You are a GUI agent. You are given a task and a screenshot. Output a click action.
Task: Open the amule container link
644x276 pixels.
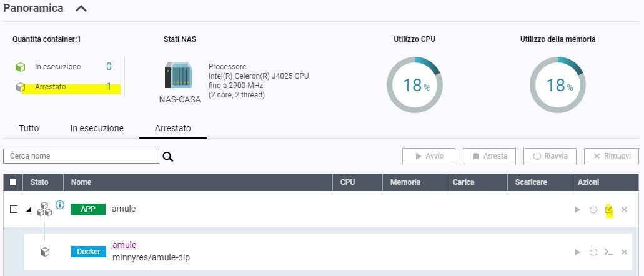click(x=124, y=245)
